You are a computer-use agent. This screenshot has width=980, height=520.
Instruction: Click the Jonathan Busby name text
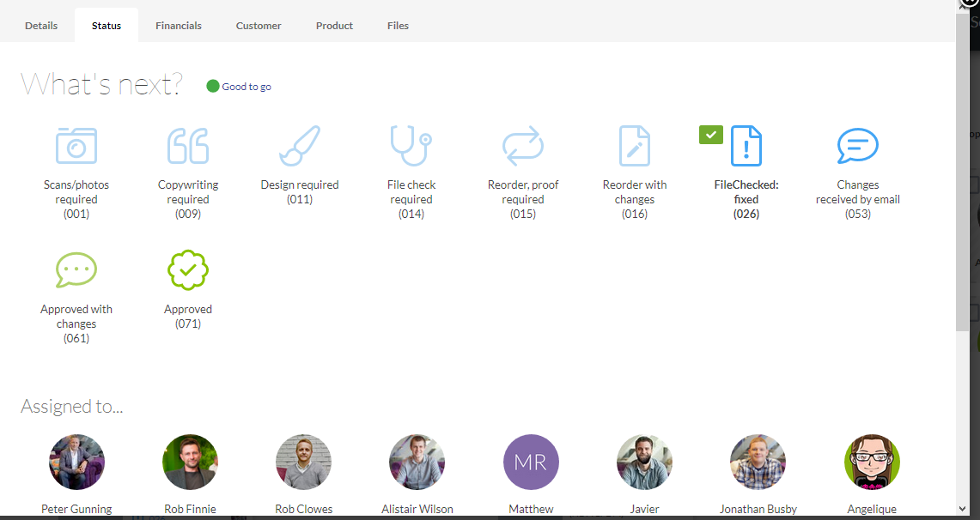coord(758,509)
